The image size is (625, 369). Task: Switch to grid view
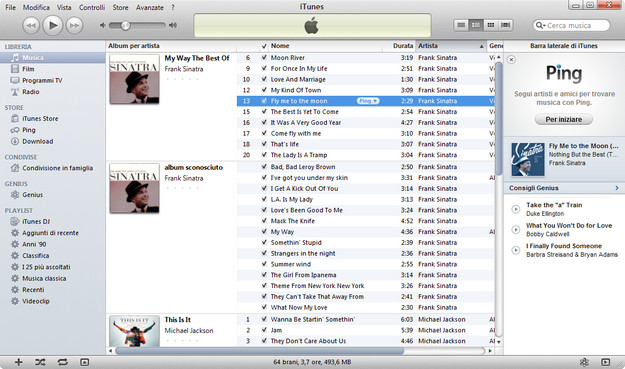tap(491, 25)
